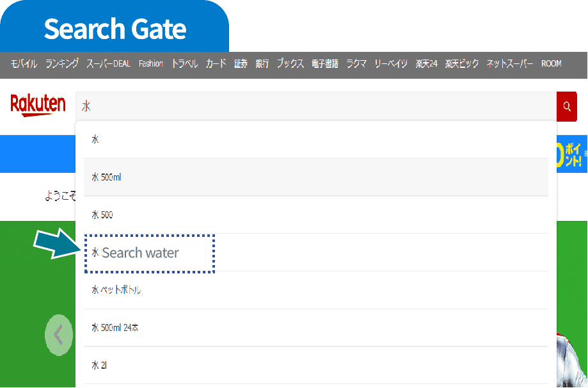This screenshot has width=588, height=388.
Task: Select the 水 Search water highlighted suggestion
Action: coord(147,254)
